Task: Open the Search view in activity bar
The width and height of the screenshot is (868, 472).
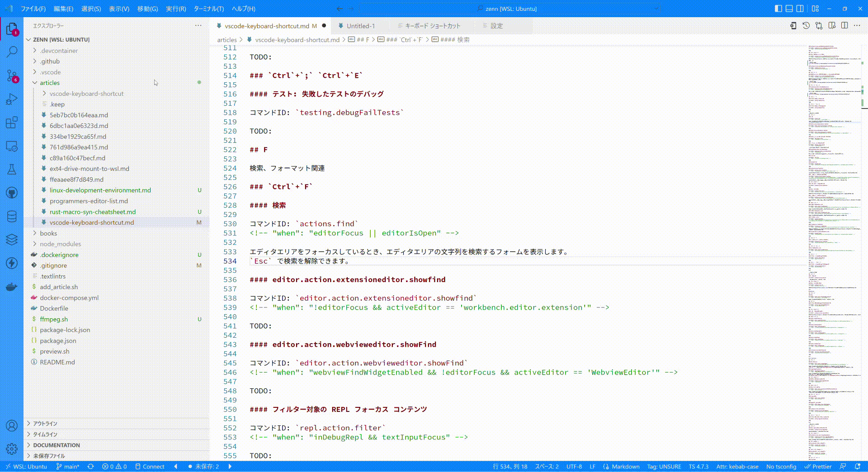Action: (12, 52)
